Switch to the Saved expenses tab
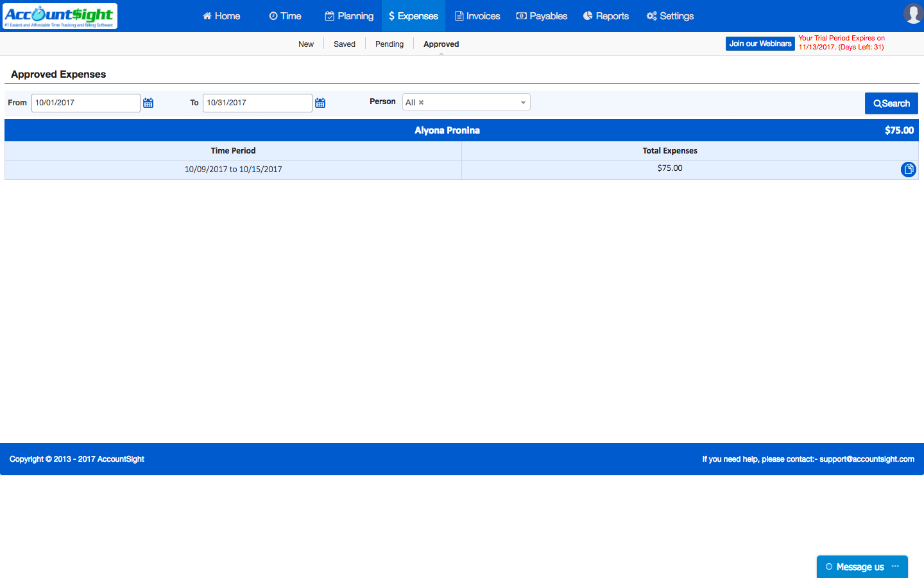Screen dimensions: 924x578 [x=344, y=44]
